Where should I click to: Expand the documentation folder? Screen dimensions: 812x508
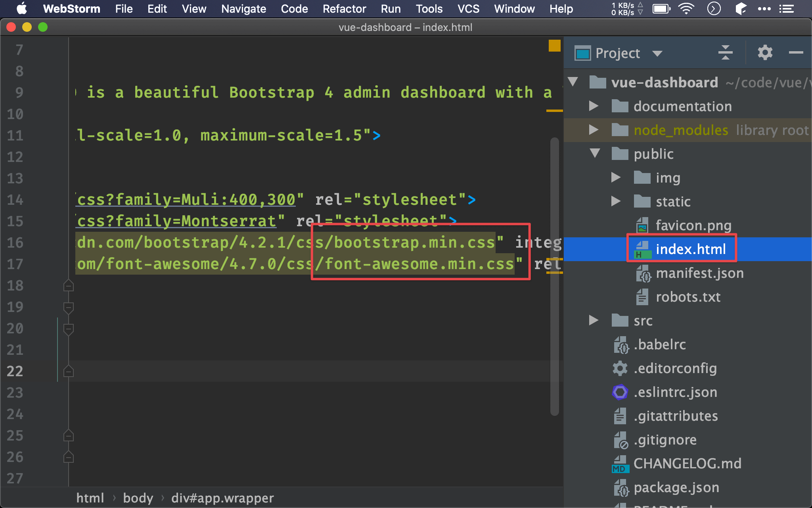594,106
